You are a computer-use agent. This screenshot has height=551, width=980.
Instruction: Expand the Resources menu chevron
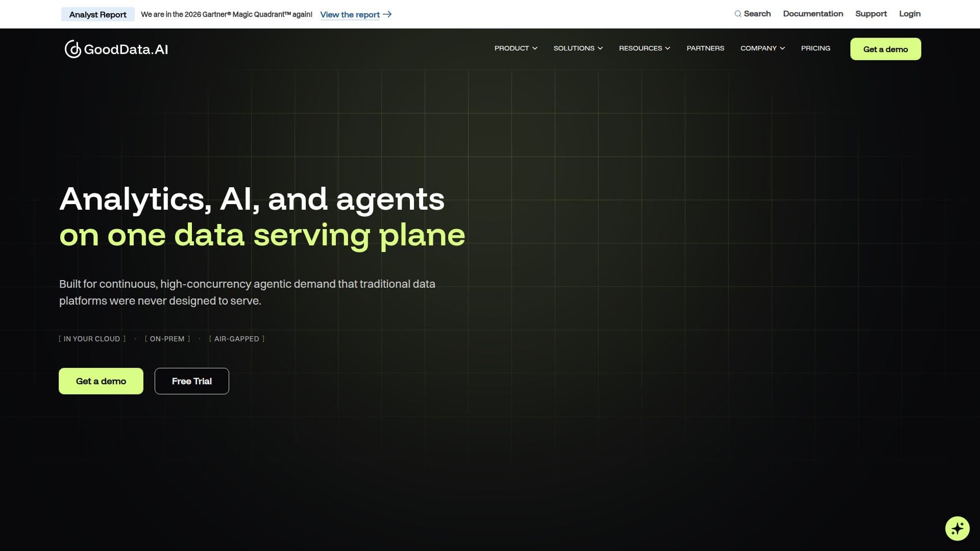click(x=668, y=48)
